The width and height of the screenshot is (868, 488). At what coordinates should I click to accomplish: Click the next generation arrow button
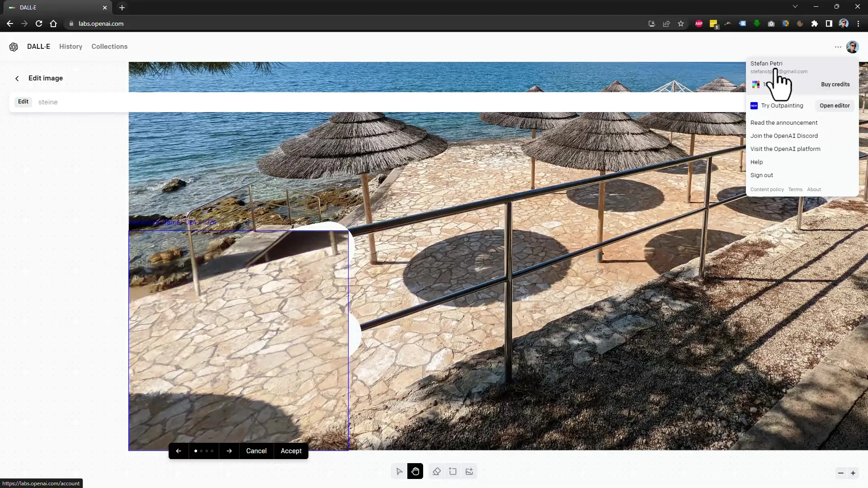tap(230, 451)
